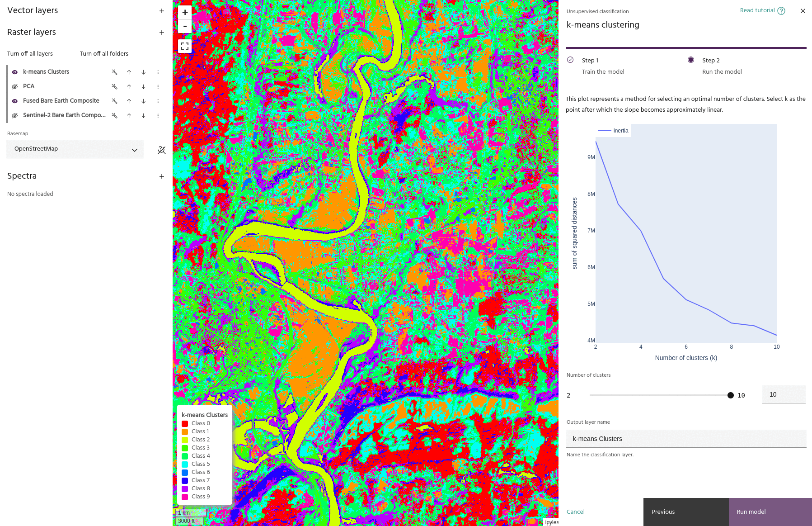
Task: Hide the basemap icon next to OpenStreetMap
Action: coord(161,150)
